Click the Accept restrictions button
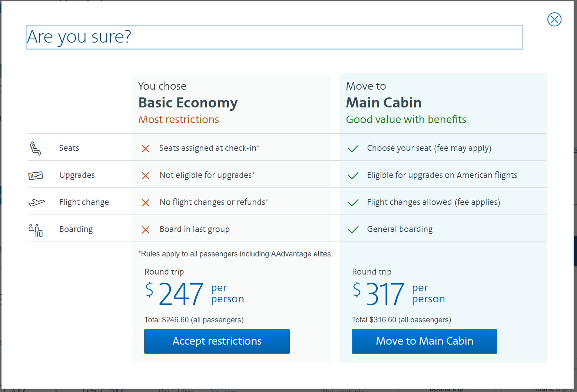 [217, 341]
